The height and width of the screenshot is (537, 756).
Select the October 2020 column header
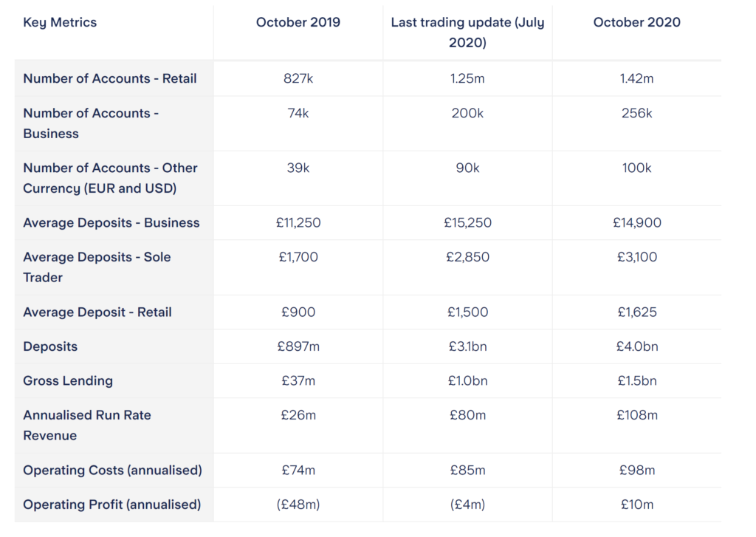pos(636,23)
